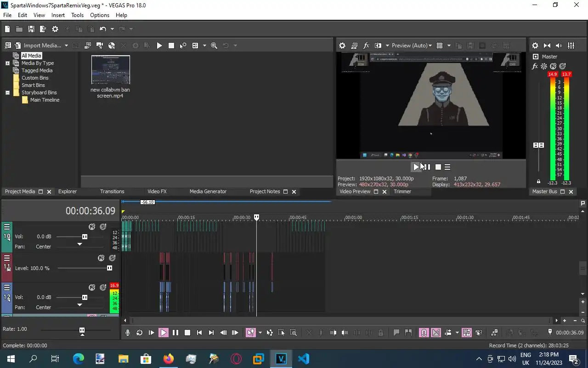The height and width of the screenshot is (368, 588).
Task: Click Play From Start in transport bar
Action: tap(152, 333)
